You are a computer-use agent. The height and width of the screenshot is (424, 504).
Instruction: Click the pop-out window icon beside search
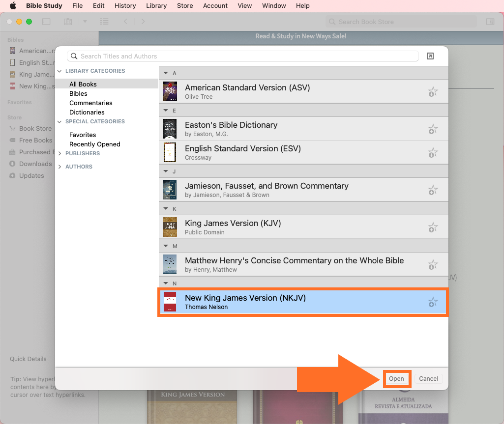[x=430, y=56]
